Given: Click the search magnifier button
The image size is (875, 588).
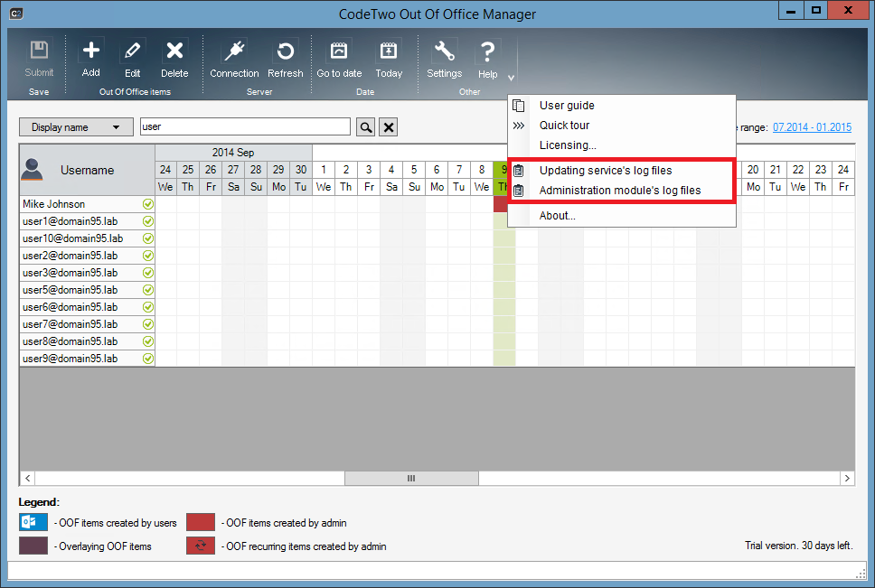Looking at the screenshot, I should (x=366, y=127).
